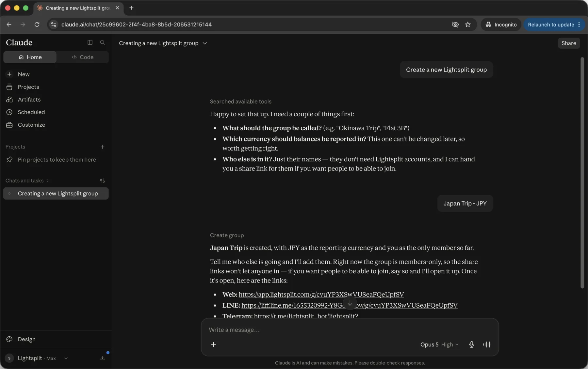Close the Claude browser tab
Screen dimensions: 588x369
point(117,8)
